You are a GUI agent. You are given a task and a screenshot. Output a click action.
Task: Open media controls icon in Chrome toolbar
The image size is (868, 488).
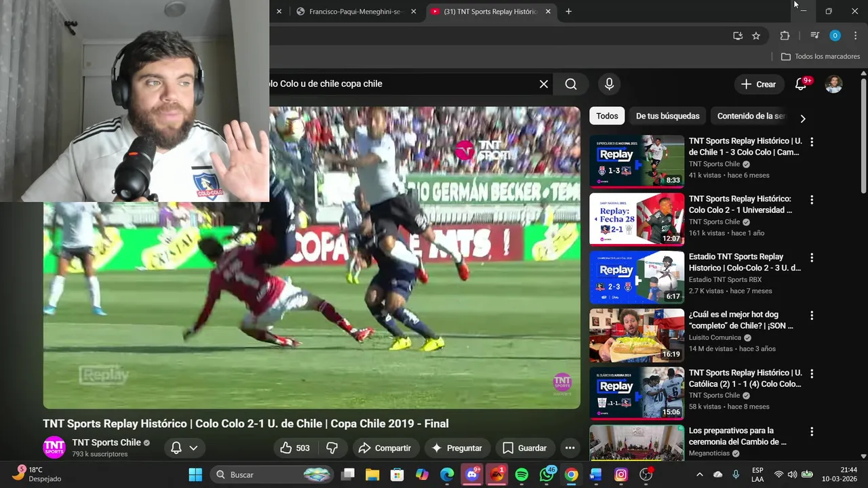814,36
